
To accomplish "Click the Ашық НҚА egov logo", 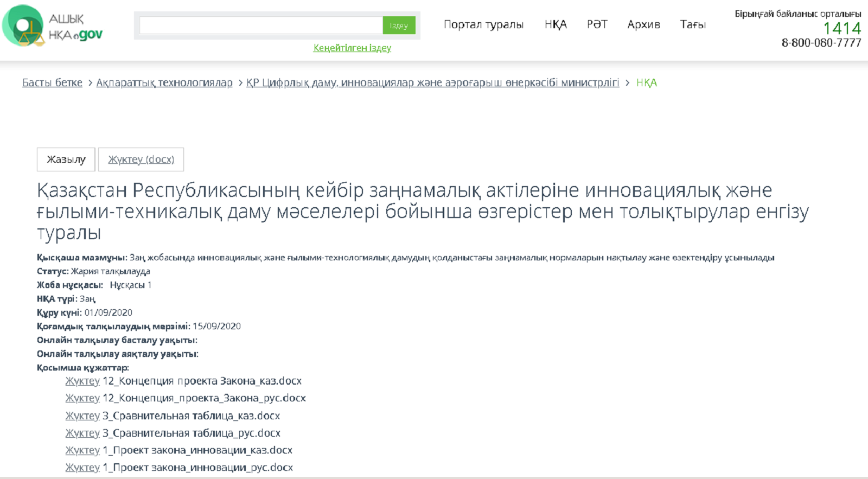I will pyautogui.click(x=53, y=26).
